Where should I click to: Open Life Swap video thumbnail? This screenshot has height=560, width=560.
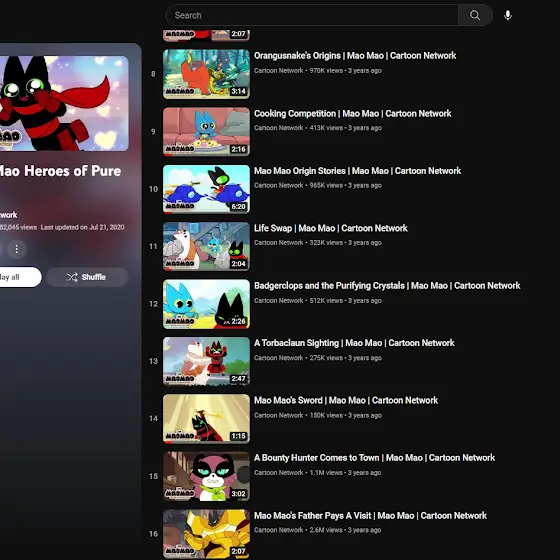(x=206, y=246)
